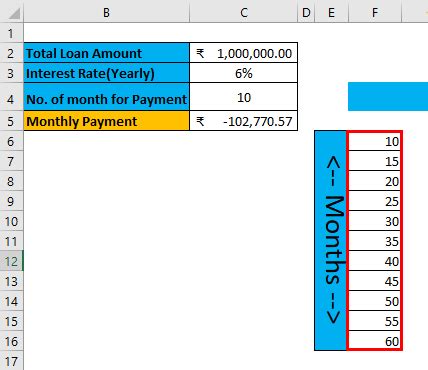Image resolution: width=428 pixels, height=370 pixels.
Task: Click the vertical 'Months' label cell
Action: pyautogui.click(x=331, y=241)
